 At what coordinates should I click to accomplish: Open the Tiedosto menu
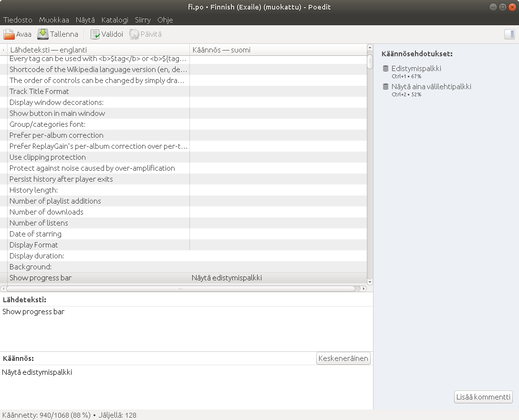point(18,20)
